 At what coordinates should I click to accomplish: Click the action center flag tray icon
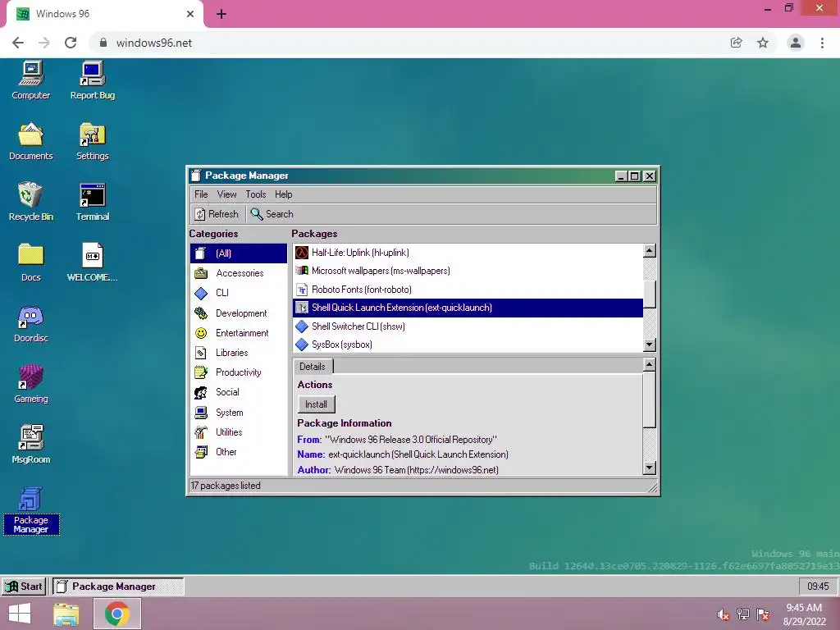point(763,615)
